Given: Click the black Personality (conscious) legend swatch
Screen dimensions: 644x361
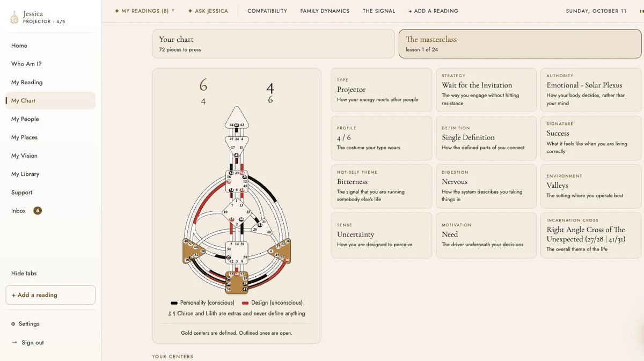Looking at the screenshot, I should [174, 303].
